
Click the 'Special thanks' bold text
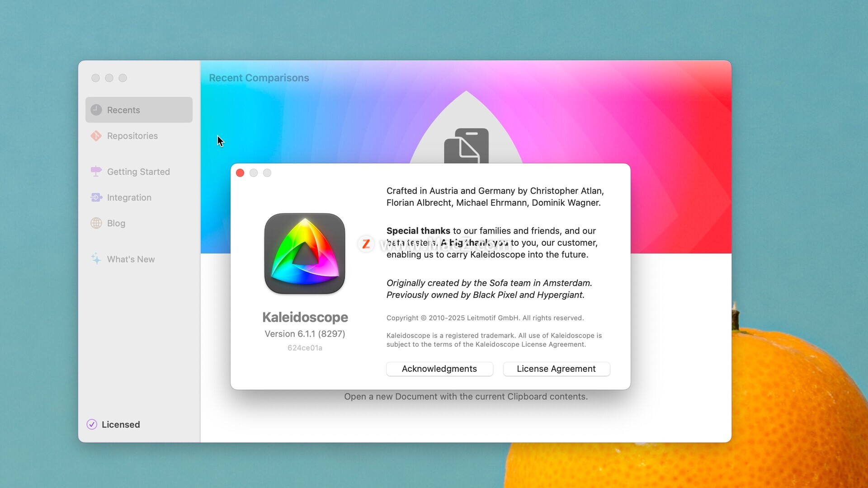coord(418,231)
